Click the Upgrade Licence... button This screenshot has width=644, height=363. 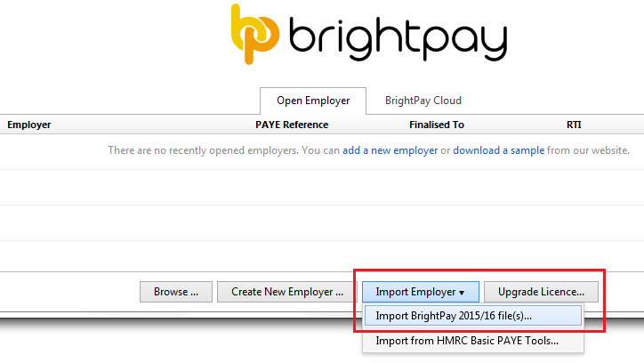(x=541, y=292)
